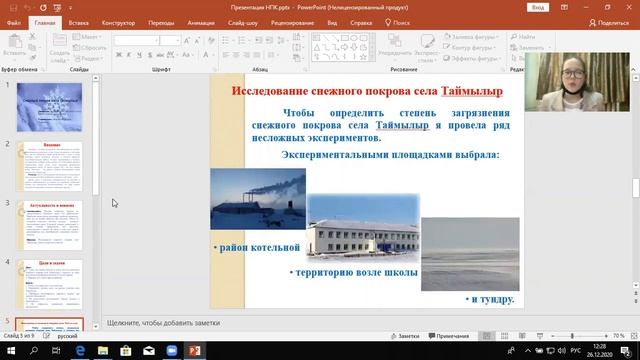The image size is (640, 360).
Task: Open the font size combo box
Action: tap(170, 40)
